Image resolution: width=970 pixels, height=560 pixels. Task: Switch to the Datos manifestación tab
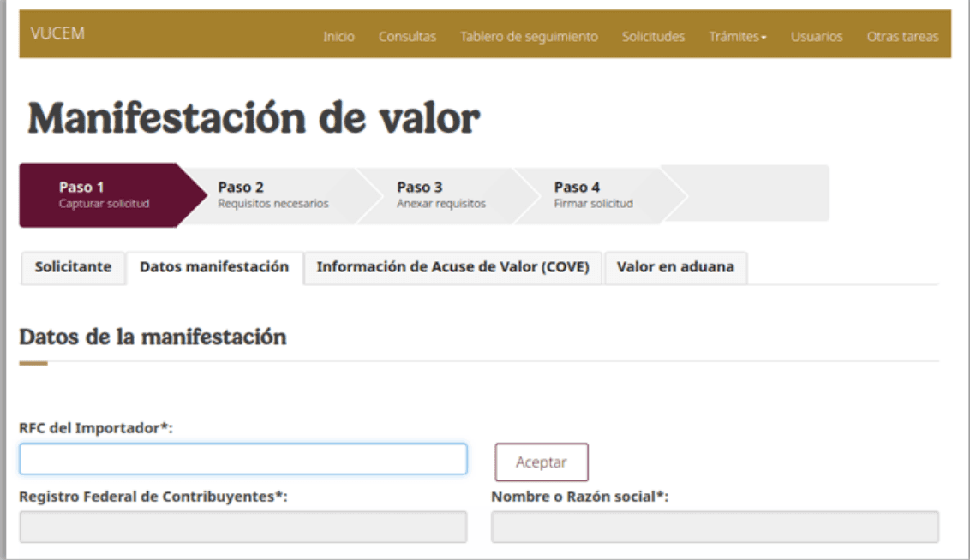click(214, 267)
